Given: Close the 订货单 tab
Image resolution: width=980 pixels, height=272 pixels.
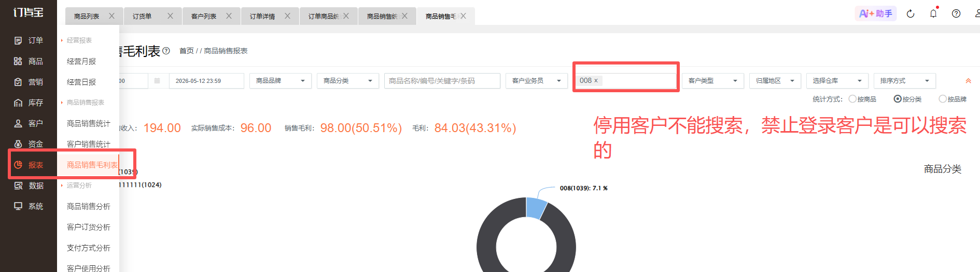Looking at the screenshot, I should pos(170,16).
